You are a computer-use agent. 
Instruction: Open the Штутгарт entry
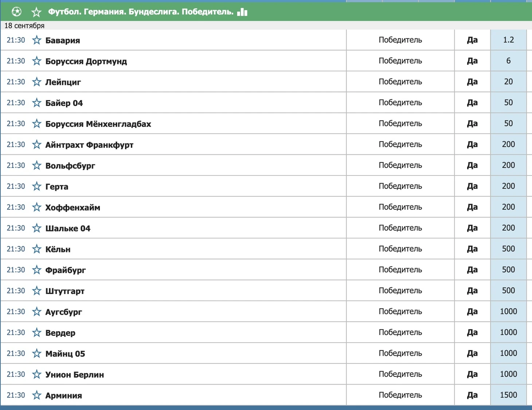coord(65,291)
